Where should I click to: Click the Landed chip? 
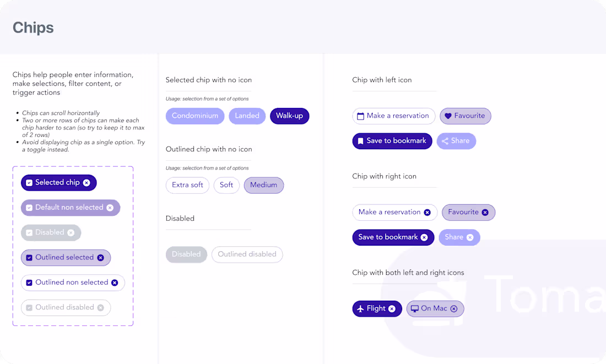[247, 116]
